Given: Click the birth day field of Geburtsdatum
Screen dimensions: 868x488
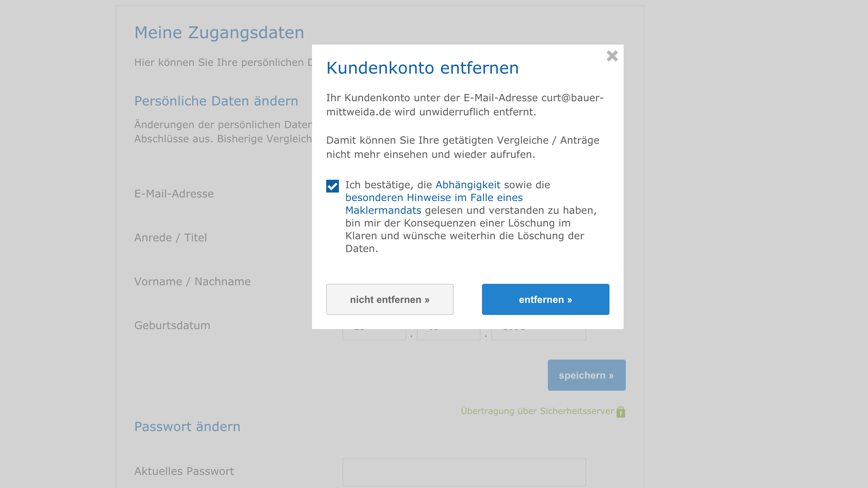Looking at the screenshot, I should 374,335.
